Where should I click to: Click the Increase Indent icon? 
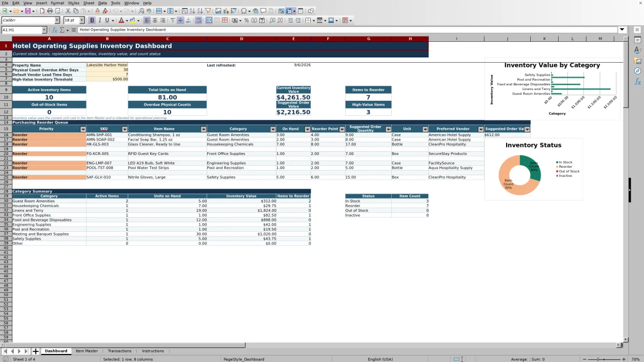point(290,20)
